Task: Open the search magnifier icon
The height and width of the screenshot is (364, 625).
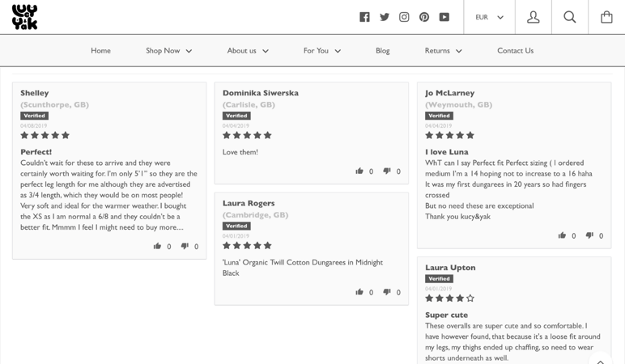Action: 570,17
